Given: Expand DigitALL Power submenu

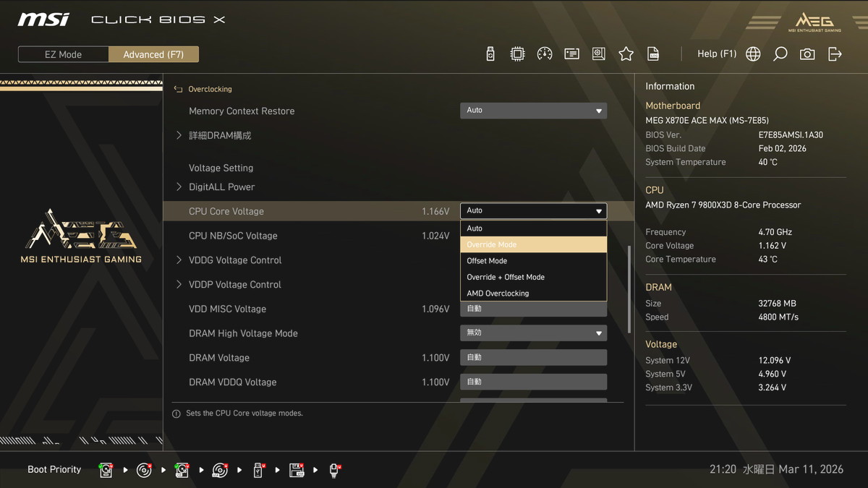Looking at the screenshot, I should [x=221, y=187].
